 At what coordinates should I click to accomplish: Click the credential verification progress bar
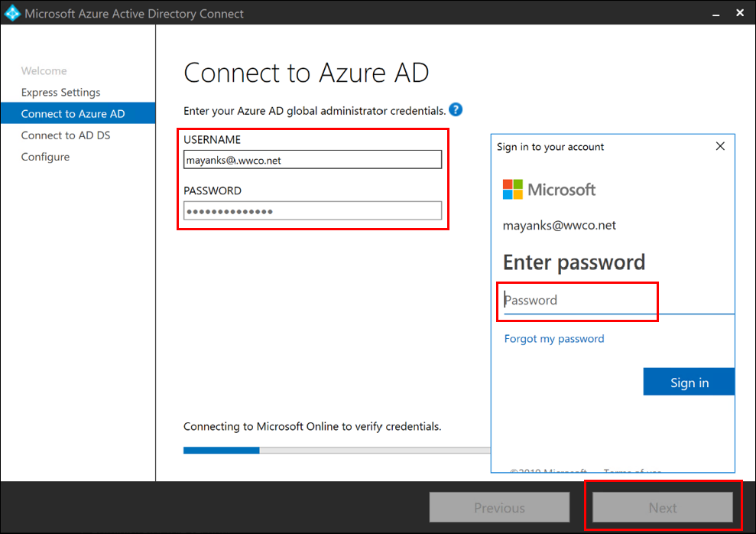336,451
